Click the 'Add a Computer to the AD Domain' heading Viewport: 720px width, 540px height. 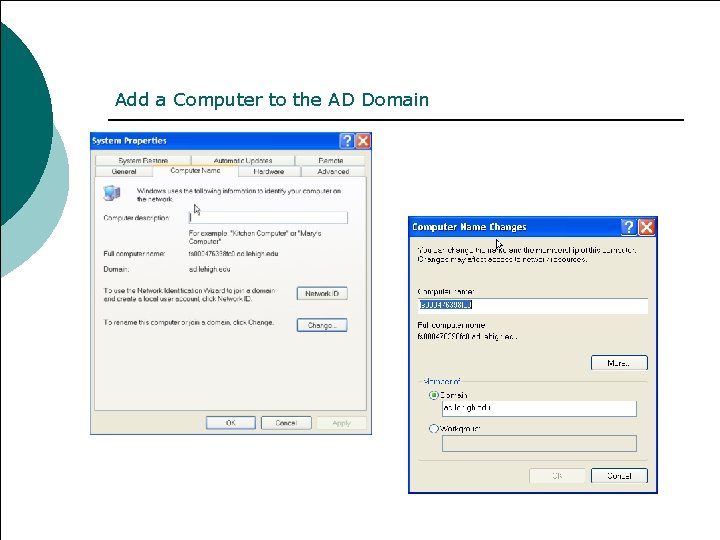272,100
